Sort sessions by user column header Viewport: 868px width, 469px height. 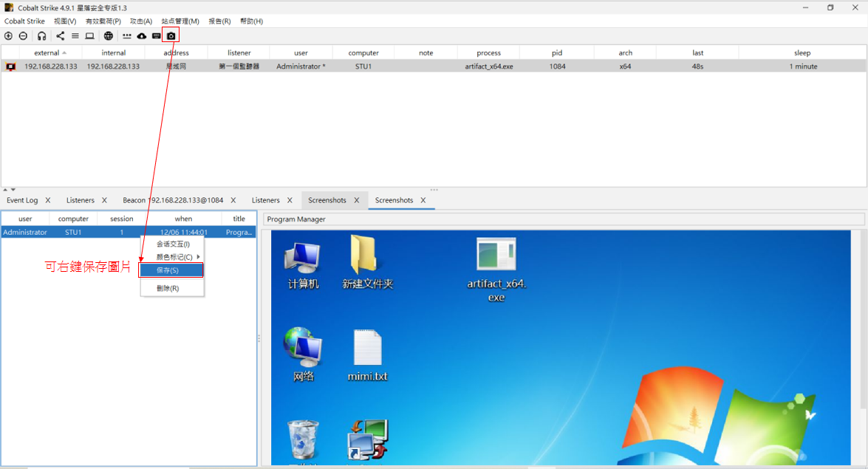tap(301, 53)
